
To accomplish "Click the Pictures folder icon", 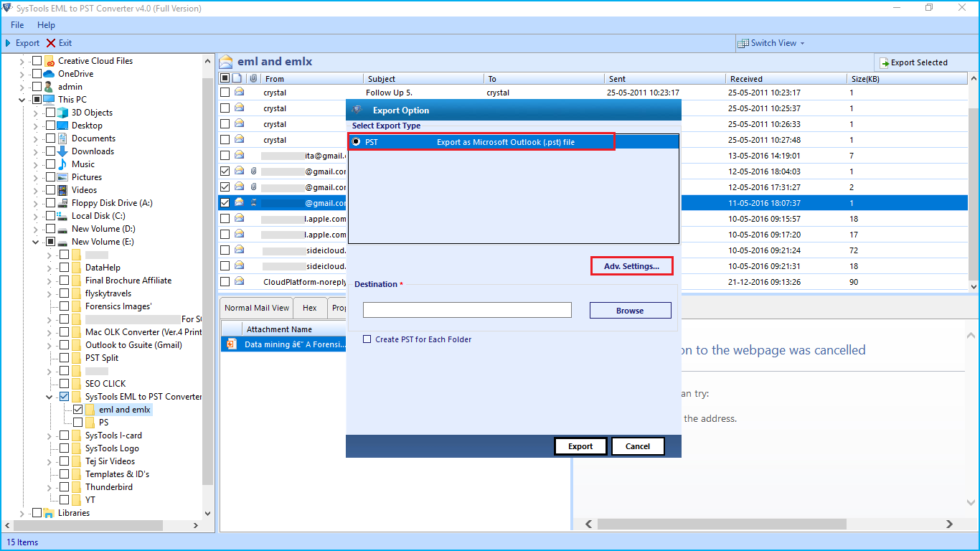I will 62,177.
